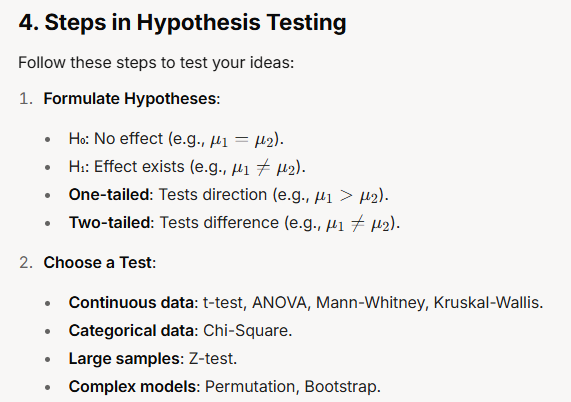Click the H₀ "No effect" bullet line
Viewport: 571px width, 402px height.
click(x=176, y=139)
